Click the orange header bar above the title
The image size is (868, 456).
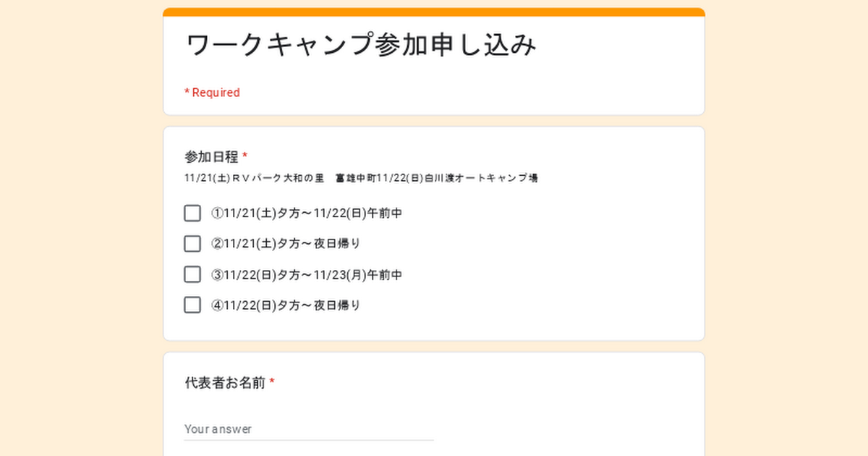(434, 12)
